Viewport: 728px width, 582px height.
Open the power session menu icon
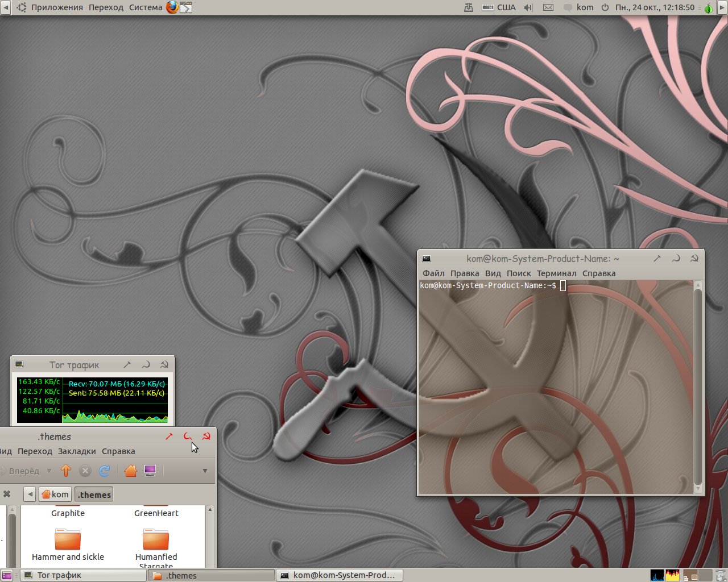point(605,7)
